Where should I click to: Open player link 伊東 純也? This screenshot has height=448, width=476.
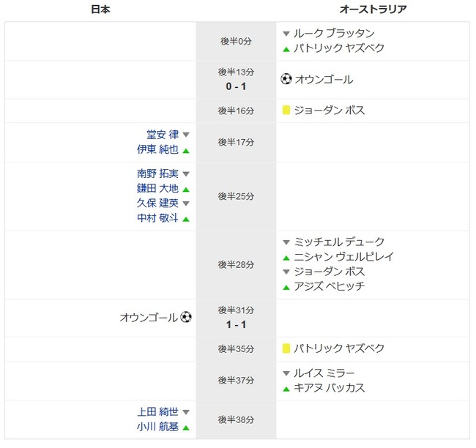tap(157, 149)
